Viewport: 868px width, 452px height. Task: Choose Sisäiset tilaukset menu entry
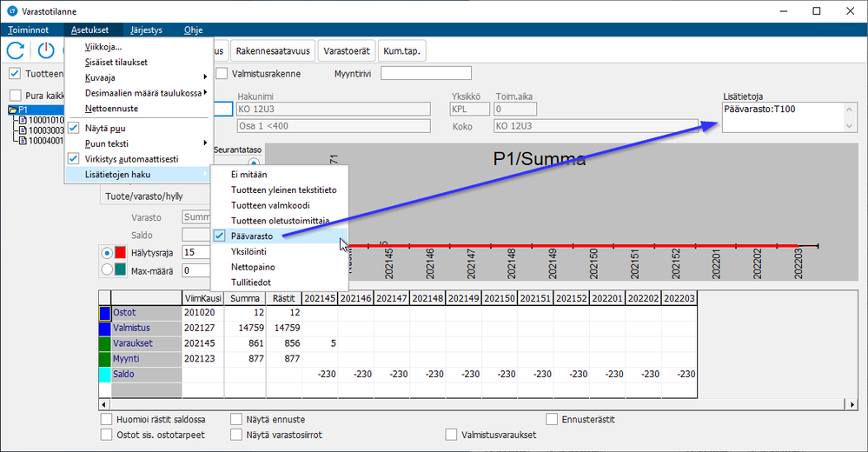tap(138, 63)
